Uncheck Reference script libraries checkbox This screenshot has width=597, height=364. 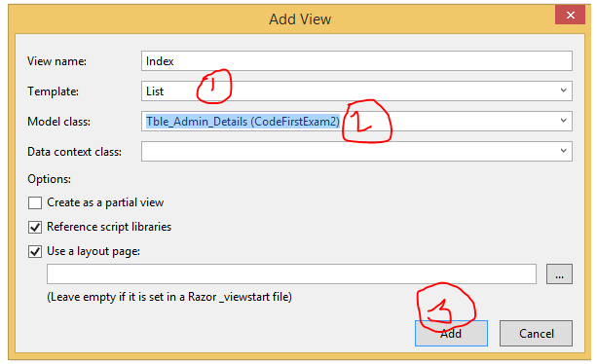[35, 227]
